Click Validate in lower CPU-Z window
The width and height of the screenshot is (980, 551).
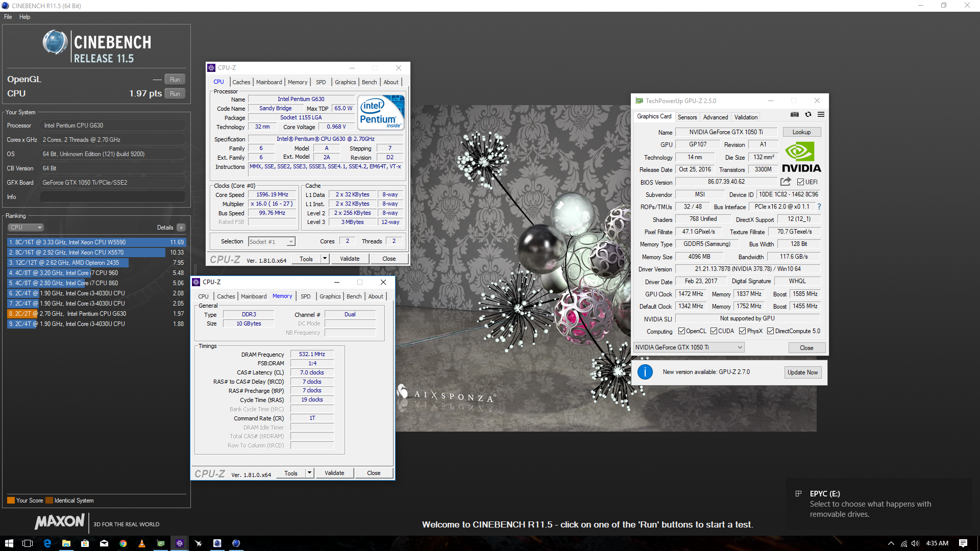(x=334, y=473)
